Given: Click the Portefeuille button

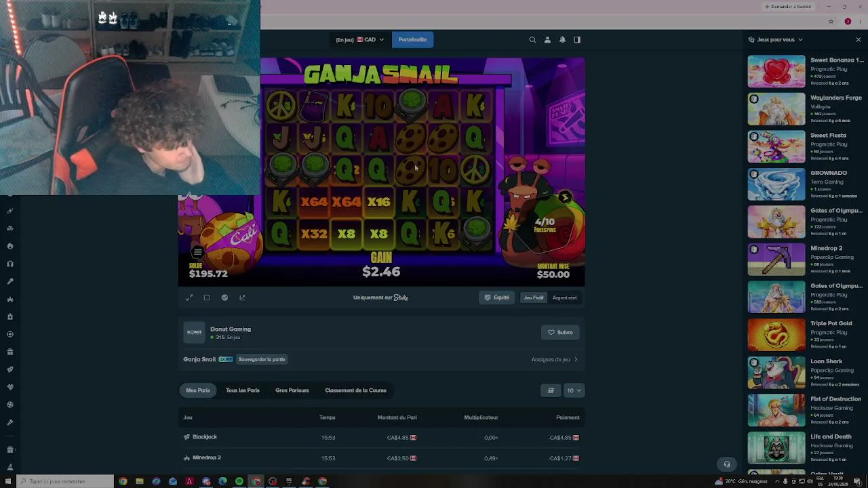Looking at the screenshot, I should click(412, 39).
